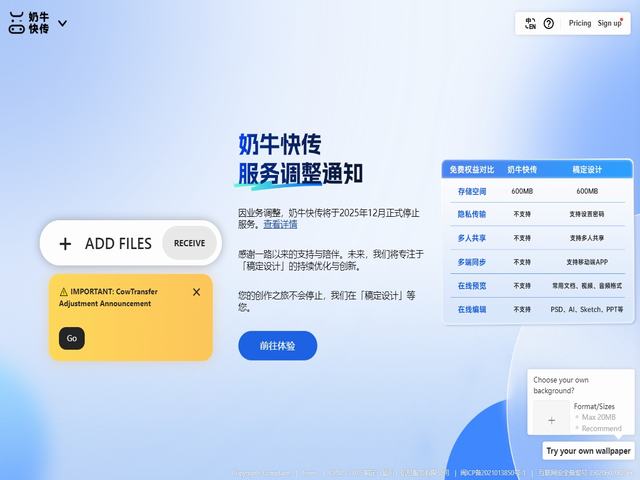Click the 稿定设计 column header in table
The height and width of the screenshot is (480, 640).
pyautogui.click(x=587, y=169)
